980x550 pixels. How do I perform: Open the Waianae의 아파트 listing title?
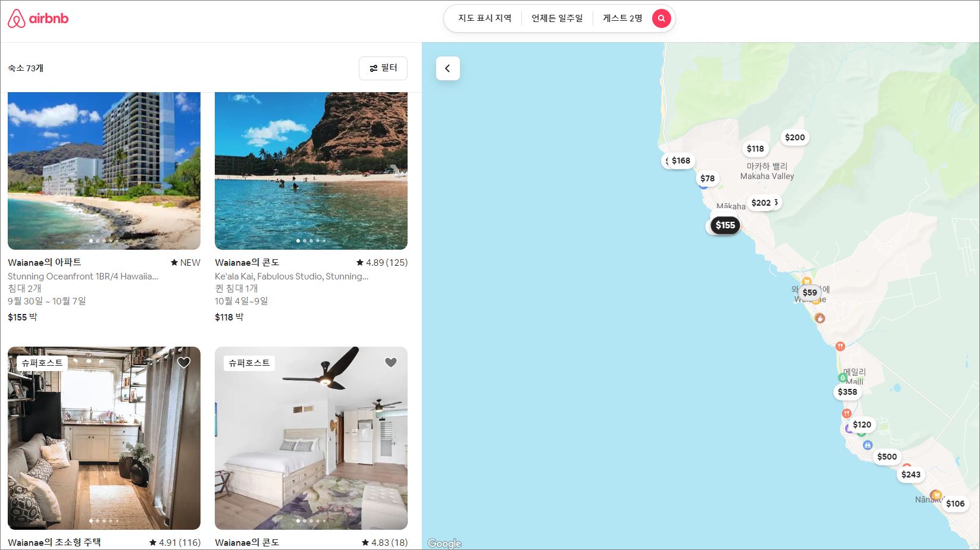(45, 262)
